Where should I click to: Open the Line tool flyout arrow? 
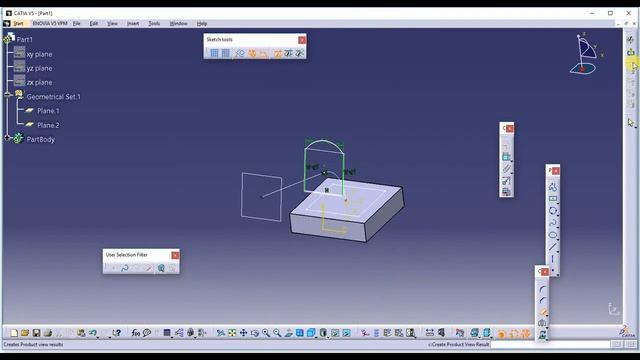tap(558, 251)
